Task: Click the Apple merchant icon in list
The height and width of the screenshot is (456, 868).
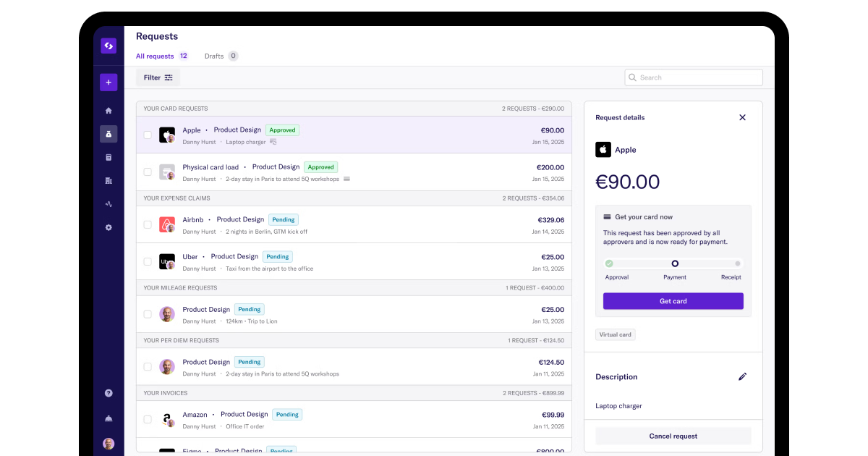Action: click(x=167, y=135)
